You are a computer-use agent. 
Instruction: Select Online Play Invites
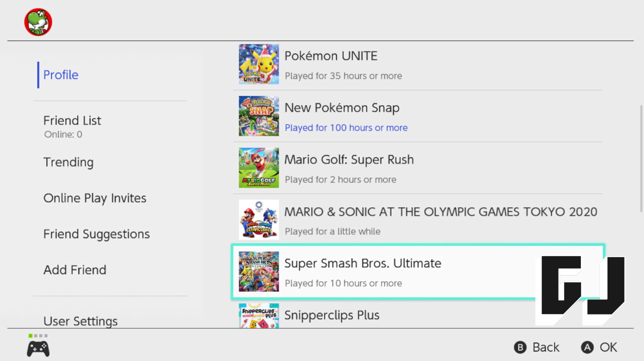click(x=94, y=198)
